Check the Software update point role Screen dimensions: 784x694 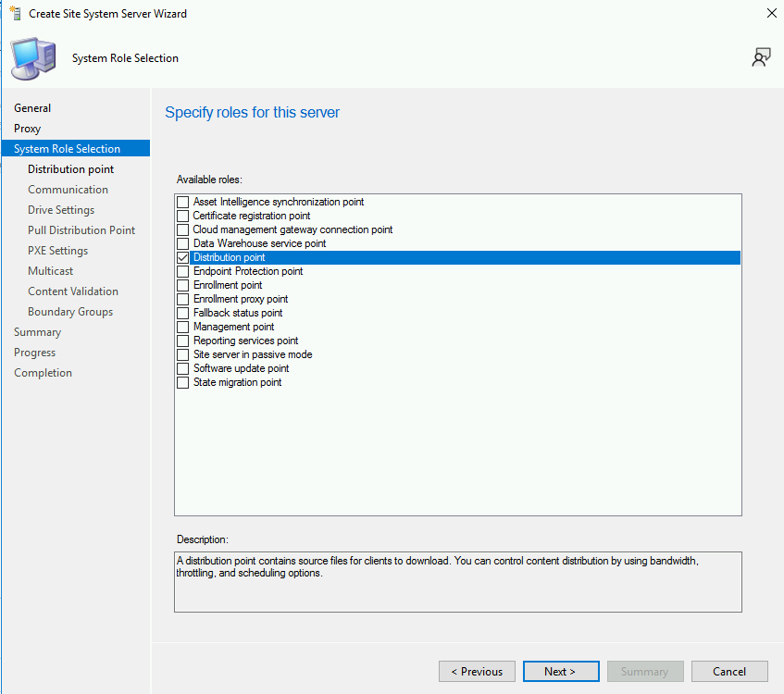click(x=182, y=368)
